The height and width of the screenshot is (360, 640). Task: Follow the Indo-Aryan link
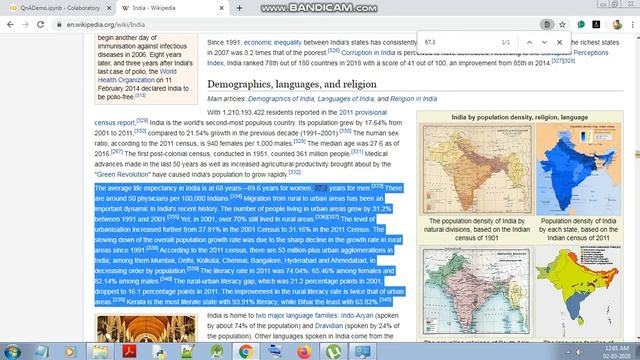pyautogui.click(x=357, y=316)
